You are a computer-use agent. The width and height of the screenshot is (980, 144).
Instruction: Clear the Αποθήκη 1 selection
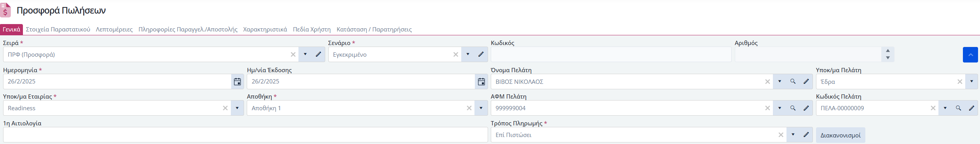coord(469,108)
